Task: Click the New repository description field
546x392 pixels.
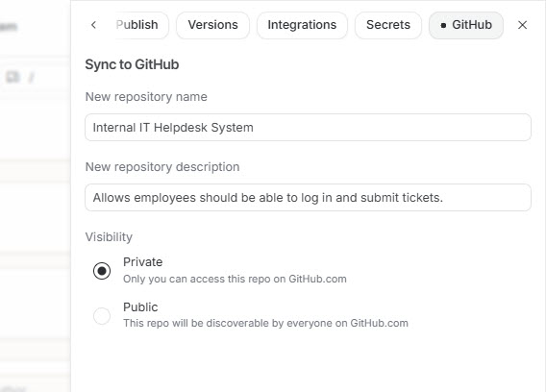Action: [x=308, y=197]
